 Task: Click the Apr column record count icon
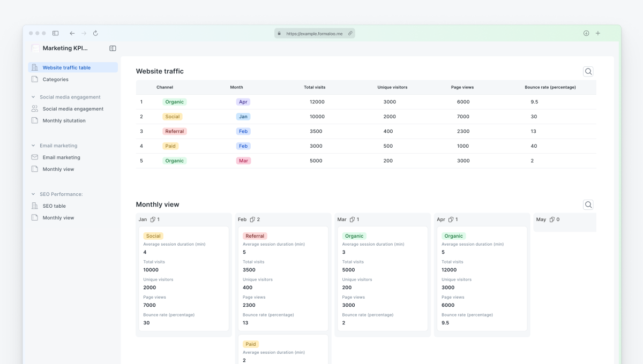(x=451, y=219)
